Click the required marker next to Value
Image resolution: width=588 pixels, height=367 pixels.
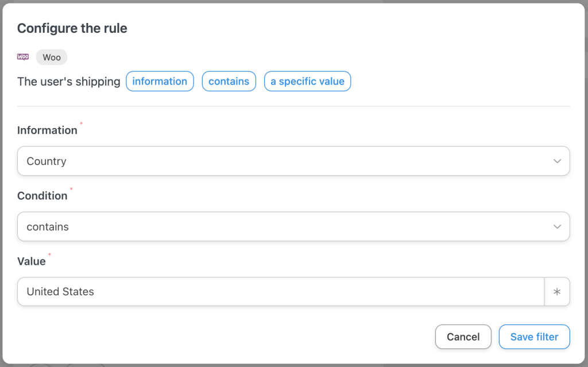tap(49, 255)
